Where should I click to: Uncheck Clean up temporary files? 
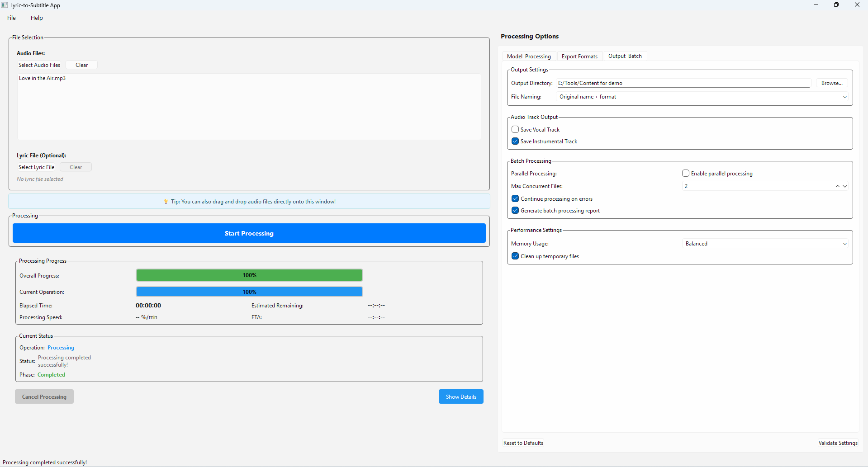[x=515, y=256]
